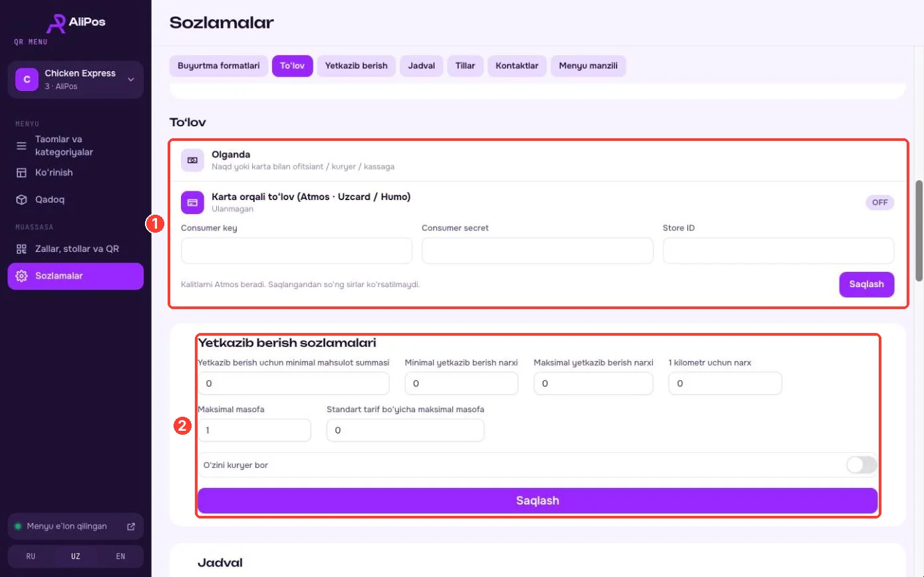Image resolution: width=924 pixels, height=577 pixels.
Task: Expand the Chicken Express venue selector
Action: point(76,80)
